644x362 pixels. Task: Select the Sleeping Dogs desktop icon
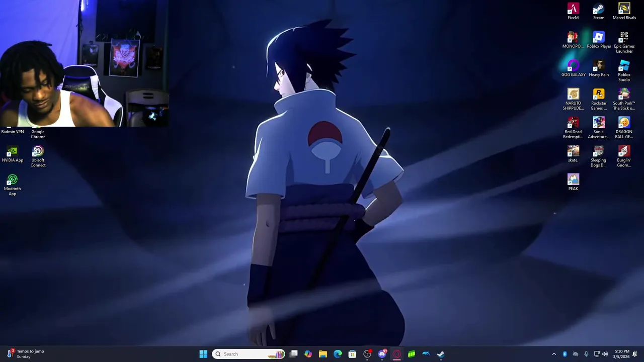pos(599,156)
